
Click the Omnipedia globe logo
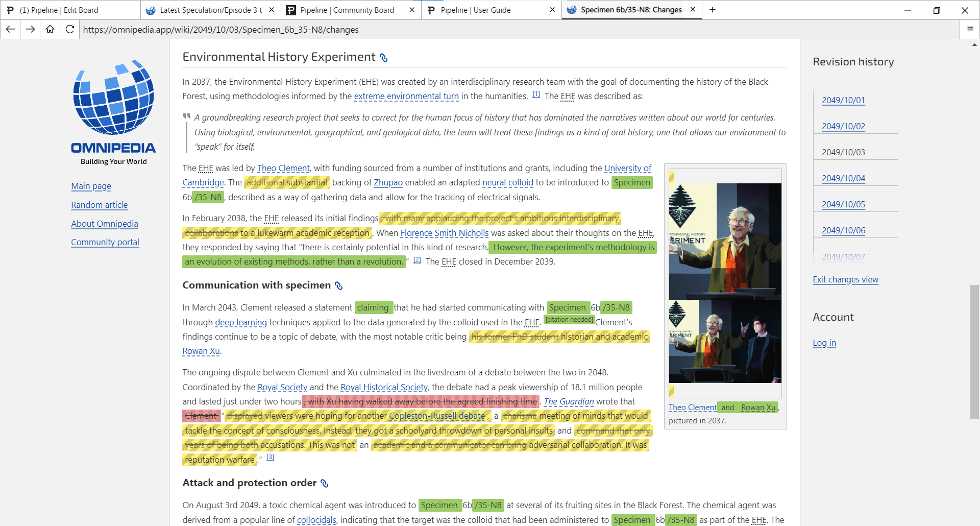(x=113, y=98)
